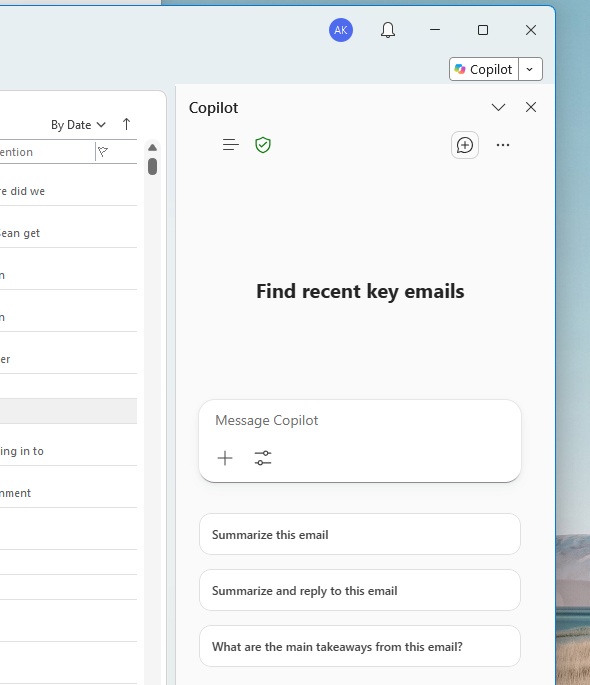This screenshot has width=590, height=685.
Task: Click the message list scrollbar thumb
Action: pos(152,166)
